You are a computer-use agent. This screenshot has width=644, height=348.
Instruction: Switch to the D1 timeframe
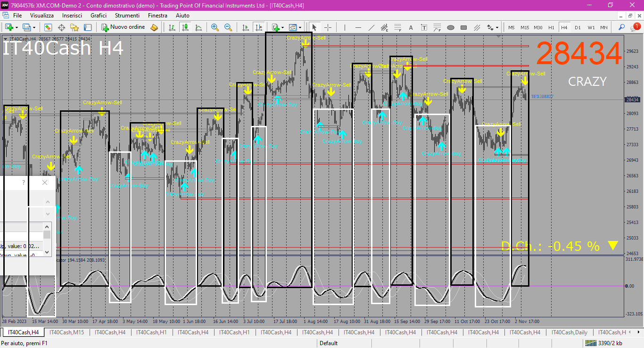pos(578,27)
